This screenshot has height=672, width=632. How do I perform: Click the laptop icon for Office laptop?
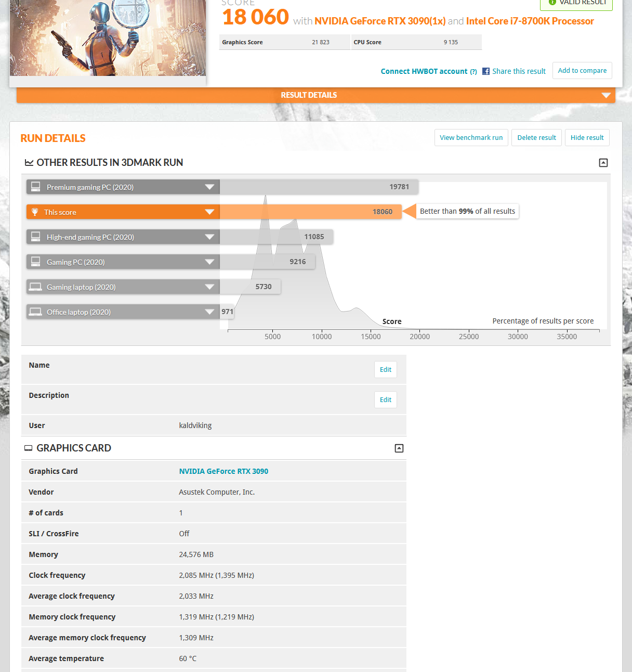tap(35, 312)
